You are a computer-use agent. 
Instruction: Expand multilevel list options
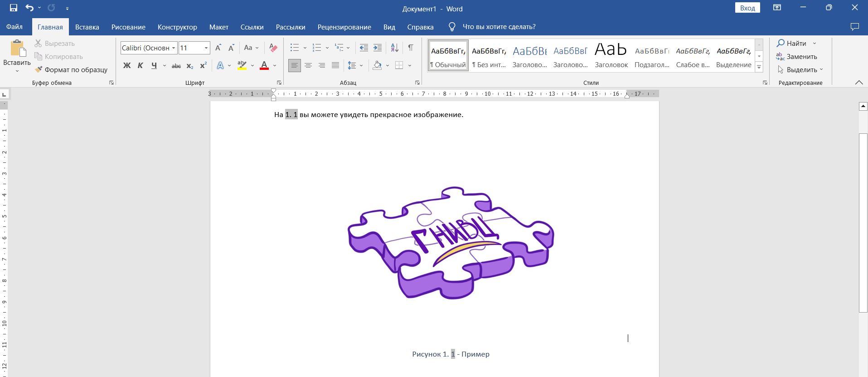pyautogui.click(x=348, y=48)
